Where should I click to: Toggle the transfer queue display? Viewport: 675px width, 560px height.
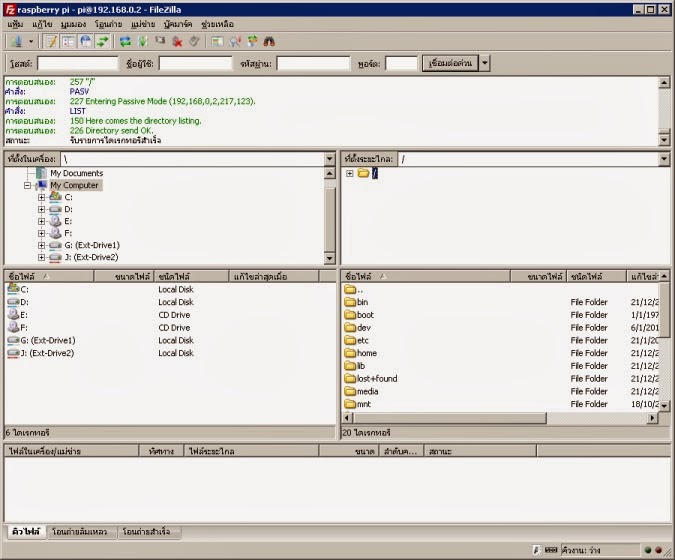pos(103,41)
